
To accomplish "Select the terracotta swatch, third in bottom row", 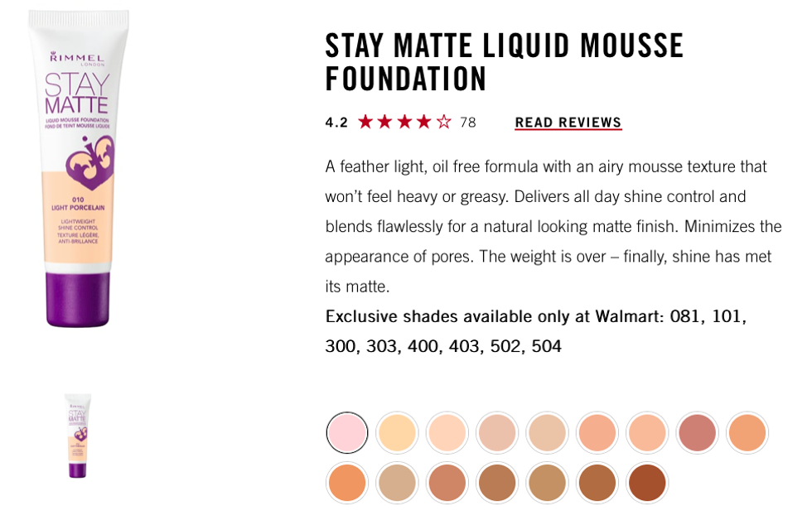I will coord(447,483).
